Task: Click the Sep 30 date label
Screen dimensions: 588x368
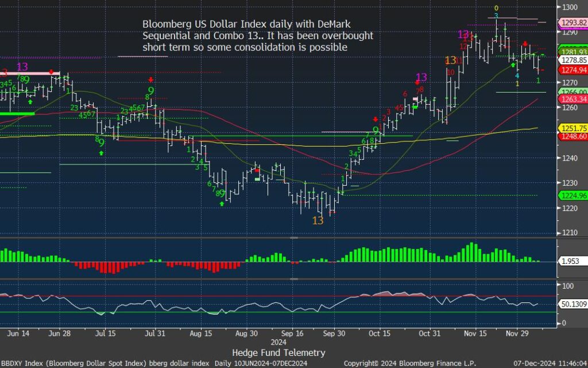Action: click(334, 333)
